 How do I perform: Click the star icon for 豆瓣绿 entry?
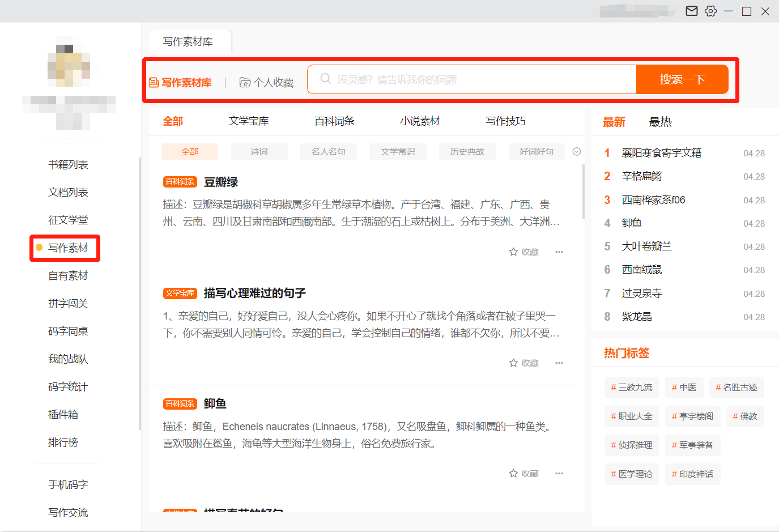coord(513,252)
